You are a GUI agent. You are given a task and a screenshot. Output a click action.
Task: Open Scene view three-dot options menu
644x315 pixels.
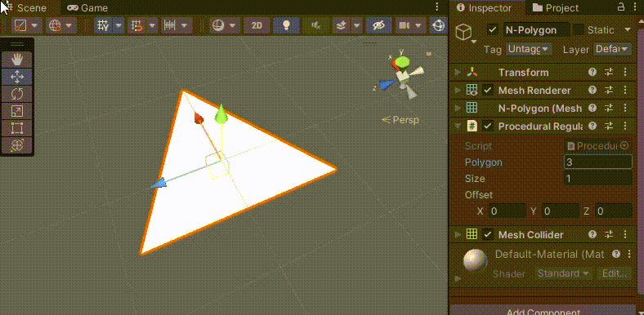[437, 7]
